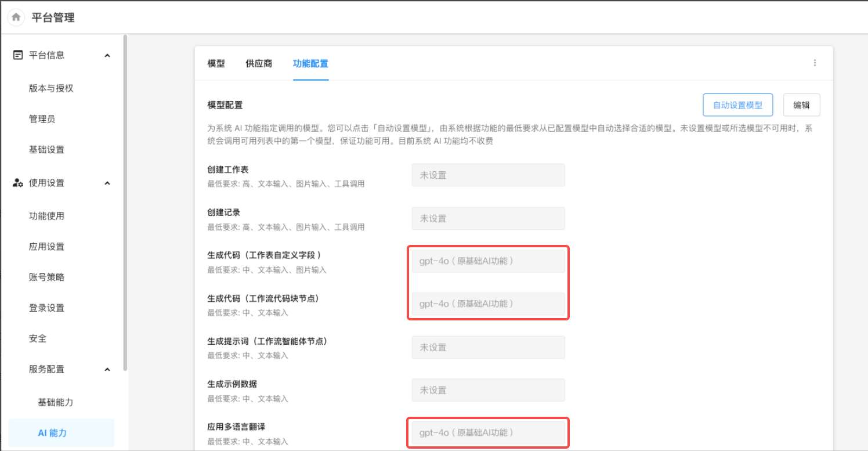Viewport: 868px width, 451px height.
Task: Open 管理员 in the sidebar
Action: click(42, 119)
